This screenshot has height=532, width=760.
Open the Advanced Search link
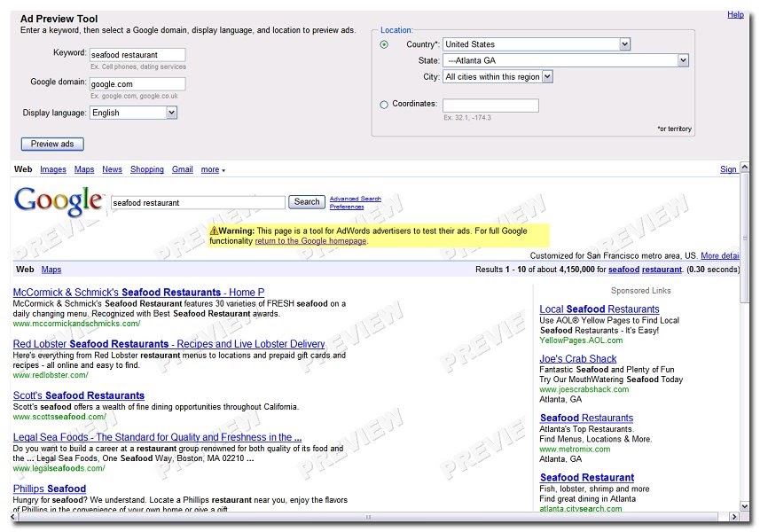[x=356, y=199]
